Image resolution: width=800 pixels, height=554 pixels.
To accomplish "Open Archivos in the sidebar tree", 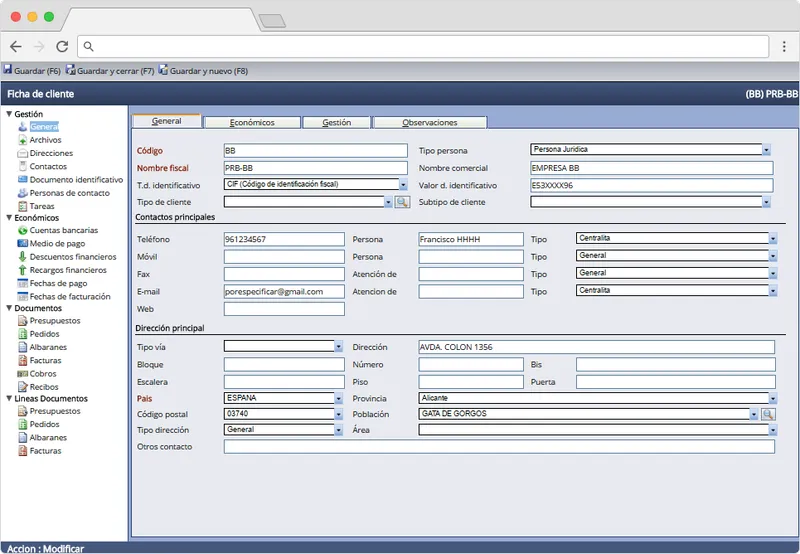I will [45, 140].
